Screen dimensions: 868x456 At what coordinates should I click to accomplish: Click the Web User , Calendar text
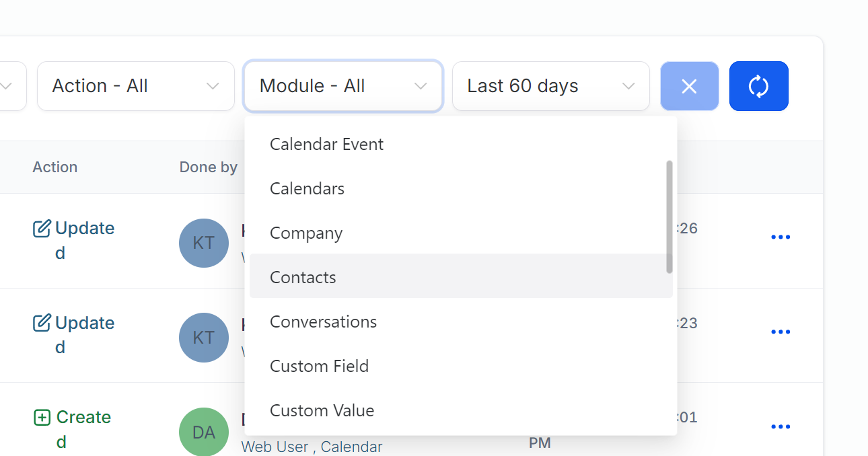tap(312, 447)
